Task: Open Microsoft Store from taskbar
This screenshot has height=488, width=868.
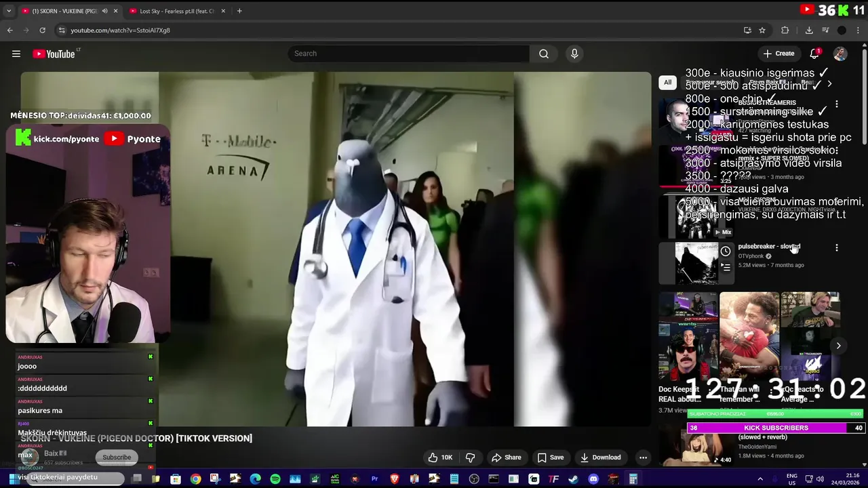Action: (176, 479)
